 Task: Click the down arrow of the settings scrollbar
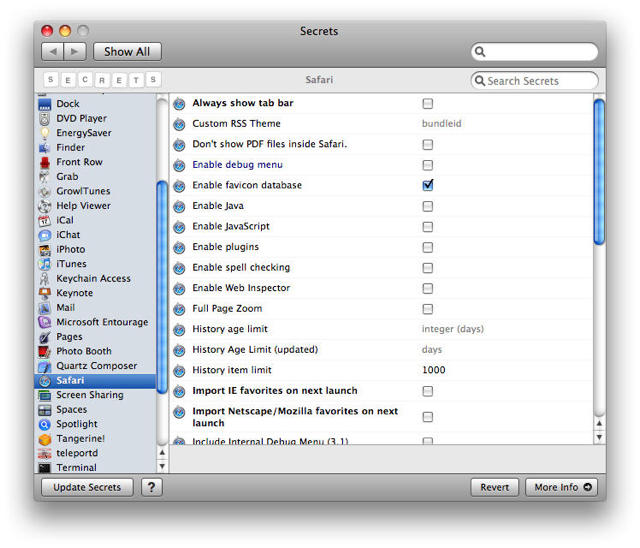coord(599,437)
